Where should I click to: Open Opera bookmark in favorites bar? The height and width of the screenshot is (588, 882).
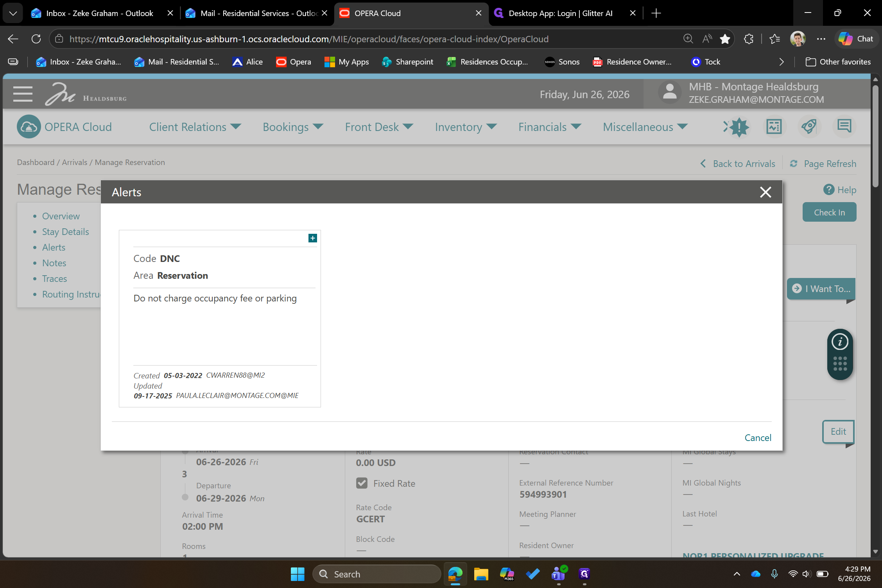click(293, 62)
